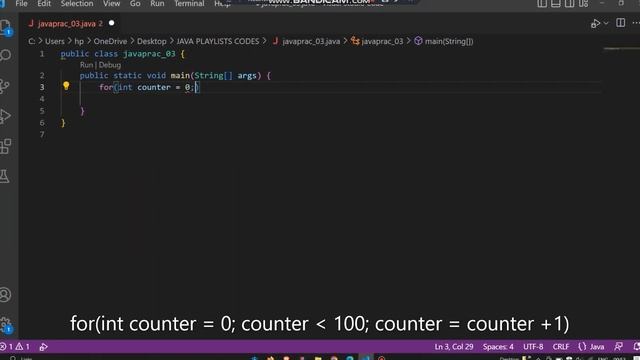Image resolution: width=640 pixels, height=360 pixels.
Task: Click the run status bar icon
Action: click(43, 347)
